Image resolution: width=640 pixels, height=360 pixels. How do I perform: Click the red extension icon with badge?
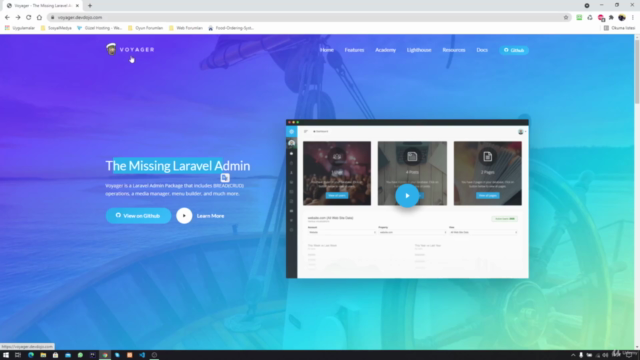(601, 18)
